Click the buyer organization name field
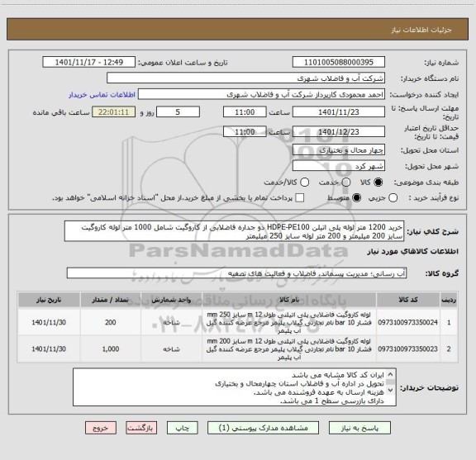 [x=245, y=78]
